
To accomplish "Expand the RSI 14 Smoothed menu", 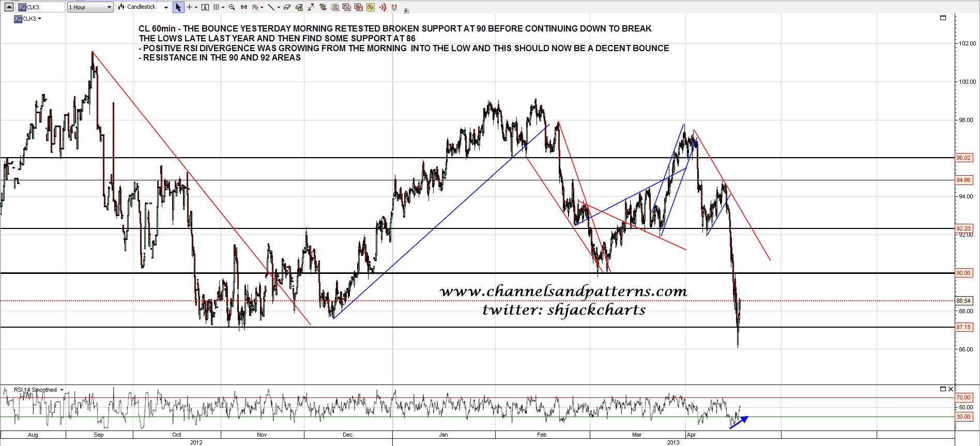I will point(62,390).
